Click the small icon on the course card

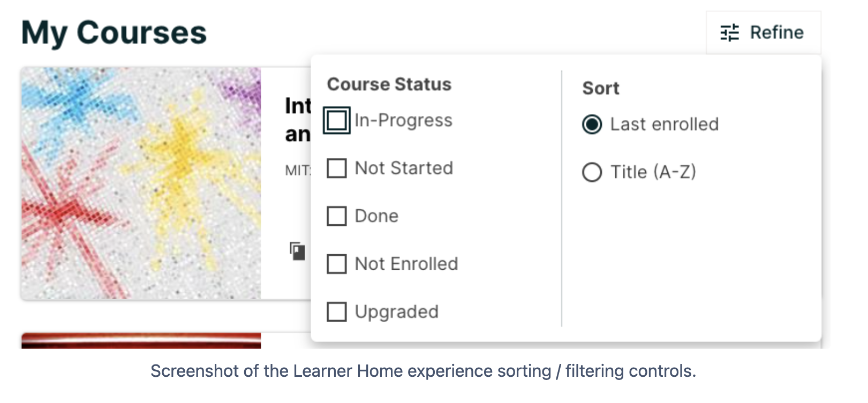[297, 251]
